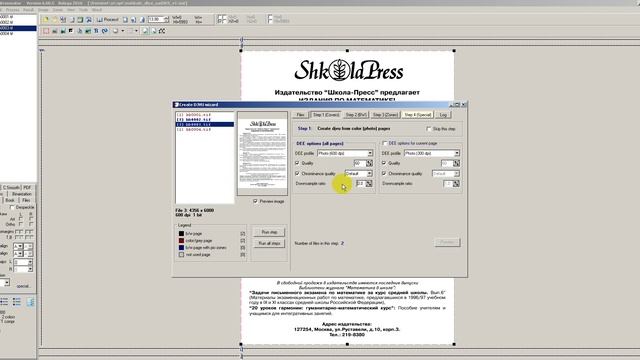This screenshot has width=640, height=360.
Task: Click the Run step button
Action: coord(269,232)
